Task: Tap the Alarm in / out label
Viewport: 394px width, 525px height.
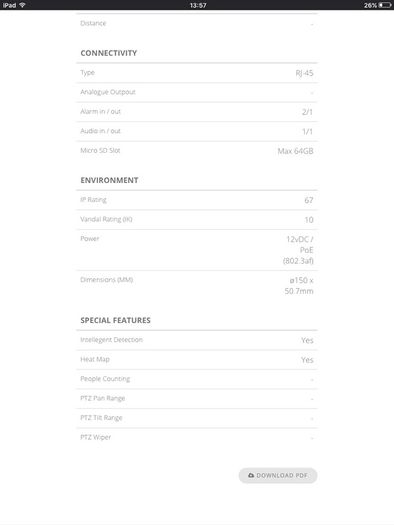Action: pyautogui.click(x=100, y=111)
